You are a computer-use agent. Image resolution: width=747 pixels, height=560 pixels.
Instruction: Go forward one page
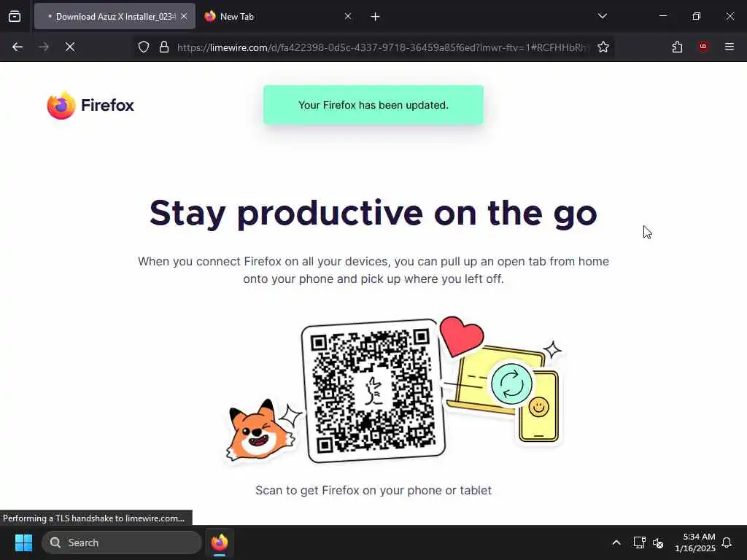(43, 47)
